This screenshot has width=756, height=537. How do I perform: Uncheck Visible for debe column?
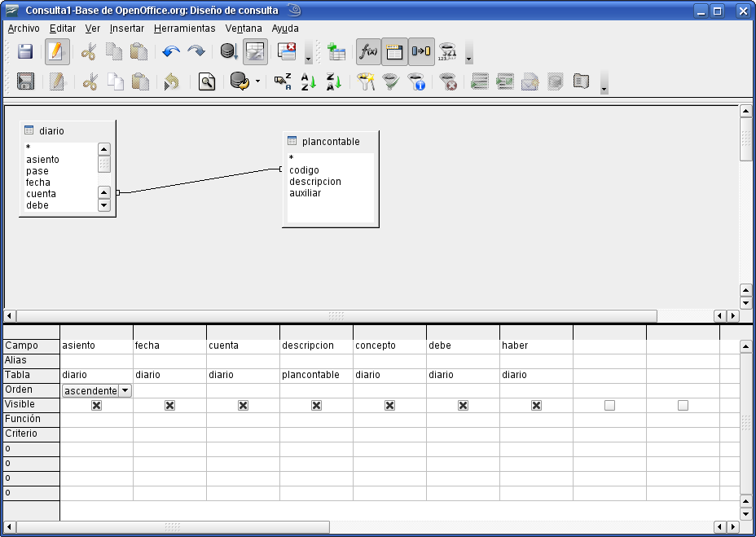463,405
